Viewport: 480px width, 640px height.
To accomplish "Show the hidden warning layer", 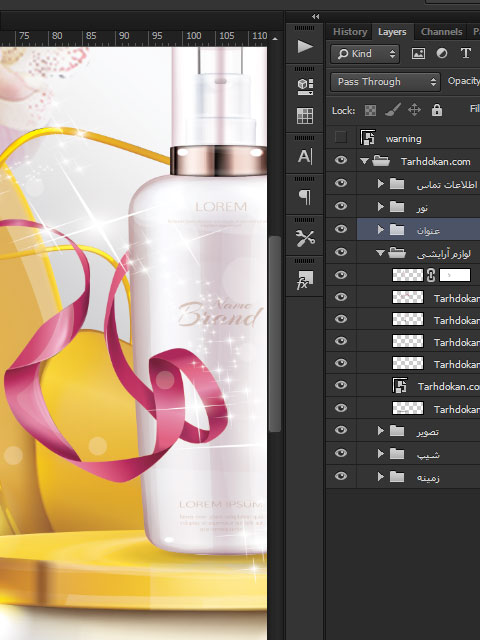I will (340, 137).
